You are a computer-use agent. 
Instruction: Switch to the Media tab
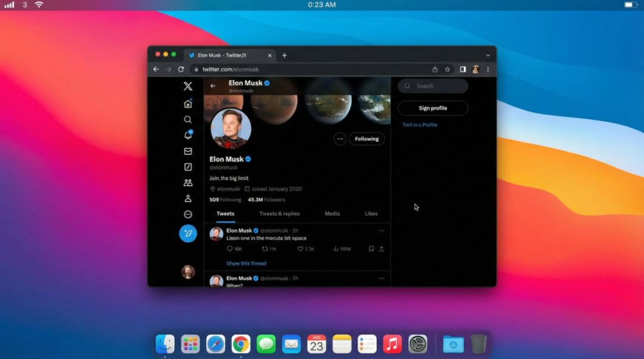[332, 213]
